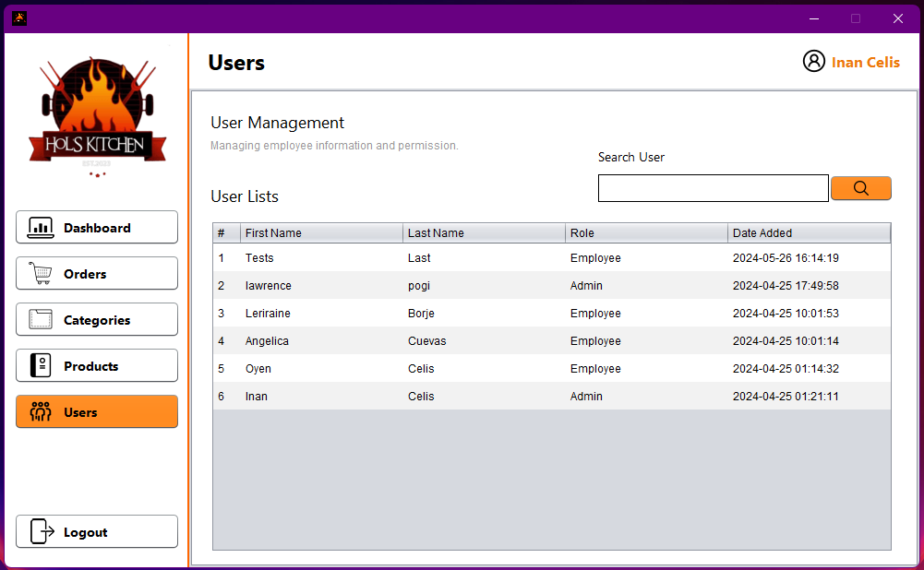The width and height of the screenshot is (924, 570).
Task: Click the app icon in title bar
Action: tap(19, 18)
